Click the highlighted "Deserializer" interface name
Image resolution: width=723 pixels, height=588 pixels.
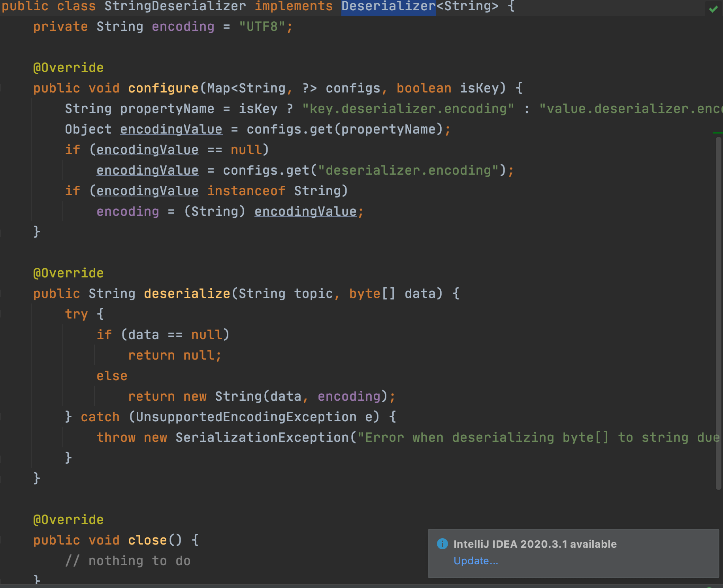click(388, 6)
